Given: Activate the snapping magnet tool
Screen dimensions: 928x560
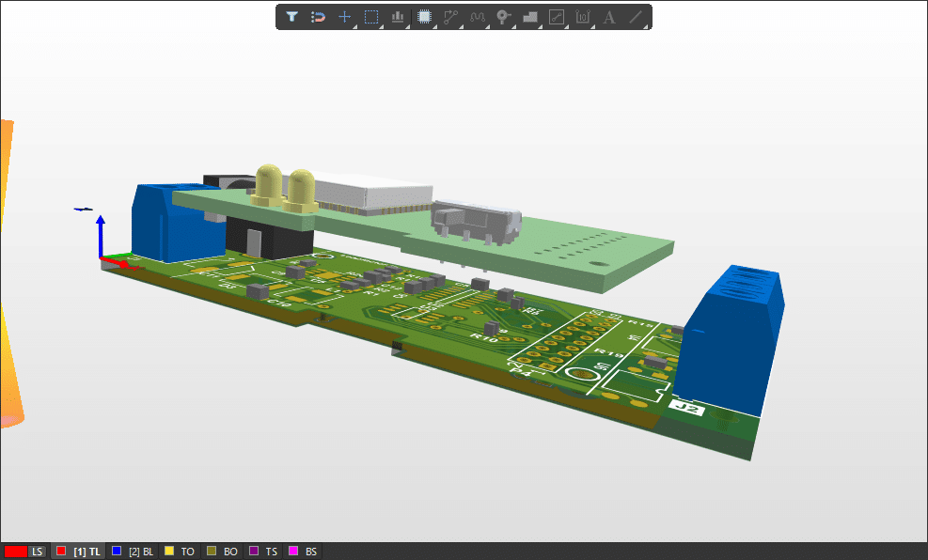Looking at the screenshot, I should [x=319, y=16].
